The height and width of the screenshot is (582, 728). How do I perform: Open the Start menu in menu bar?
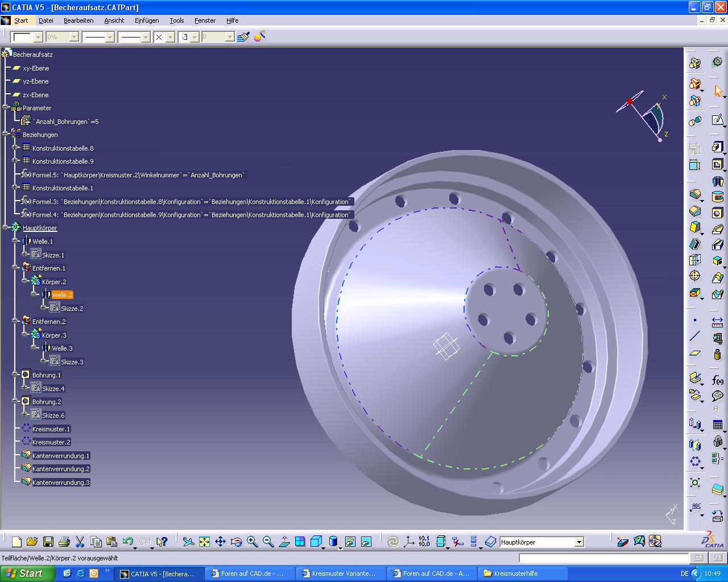(21, 20)
